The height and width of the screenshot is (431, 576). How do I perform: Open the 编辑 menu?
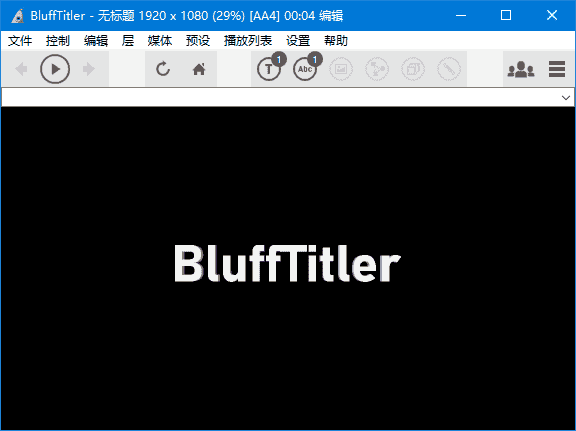click(x=96, y=40)
